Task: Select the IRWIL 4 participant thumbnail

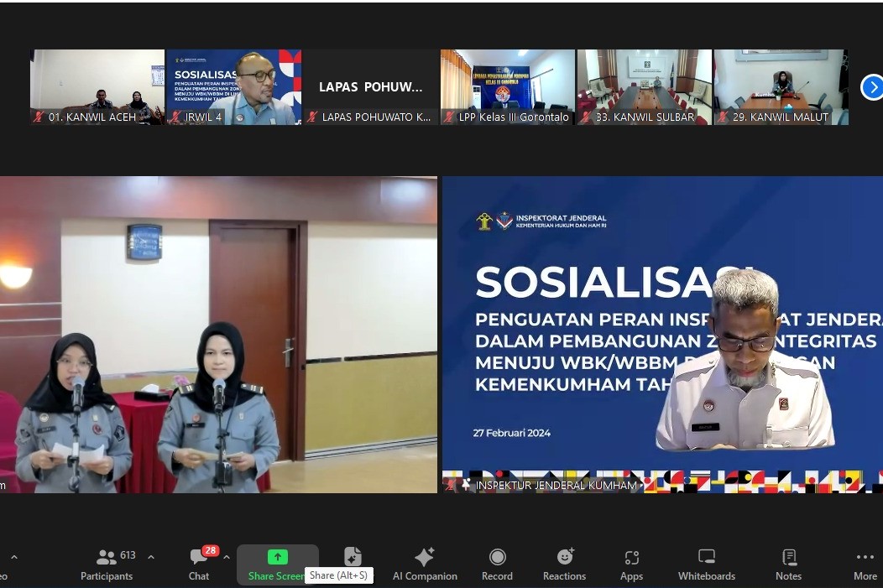Action: (x=234, y=86)
